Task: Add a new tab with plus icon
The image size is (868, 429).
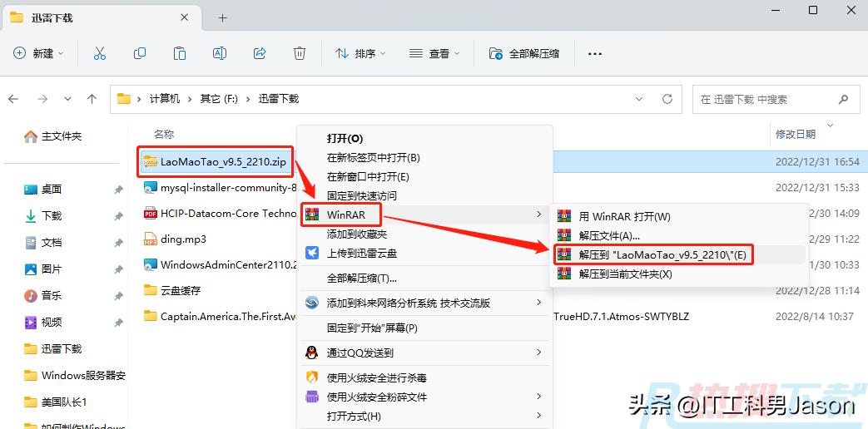Action: [222, 17]
